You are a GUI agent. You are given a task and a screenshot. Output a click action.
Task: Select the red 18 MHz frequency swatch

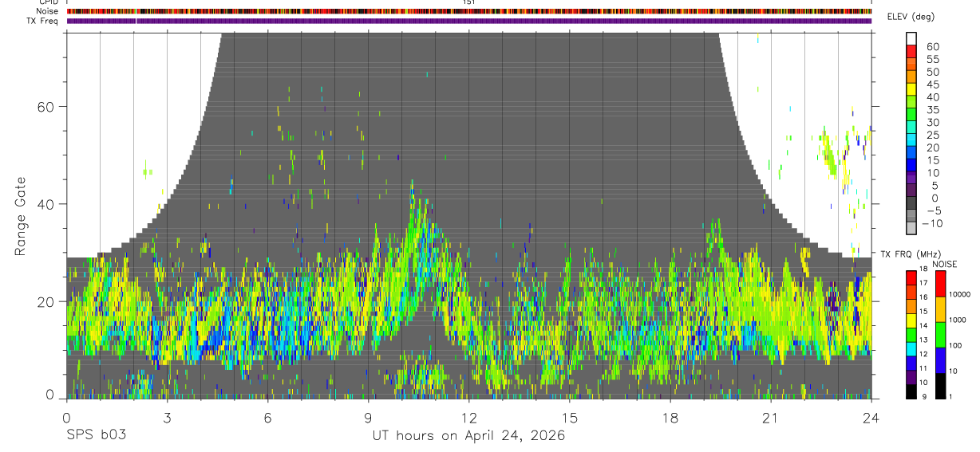pyautogui.click(x=911, y=277)
